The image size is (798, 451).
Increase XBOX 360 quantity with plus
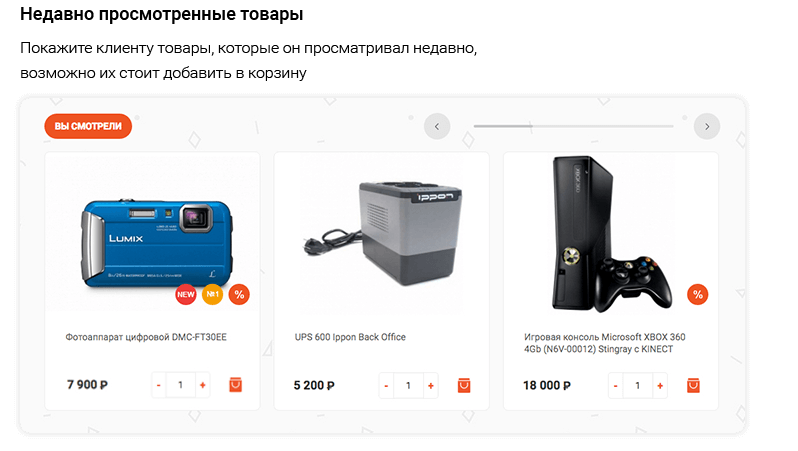point(660,385)
